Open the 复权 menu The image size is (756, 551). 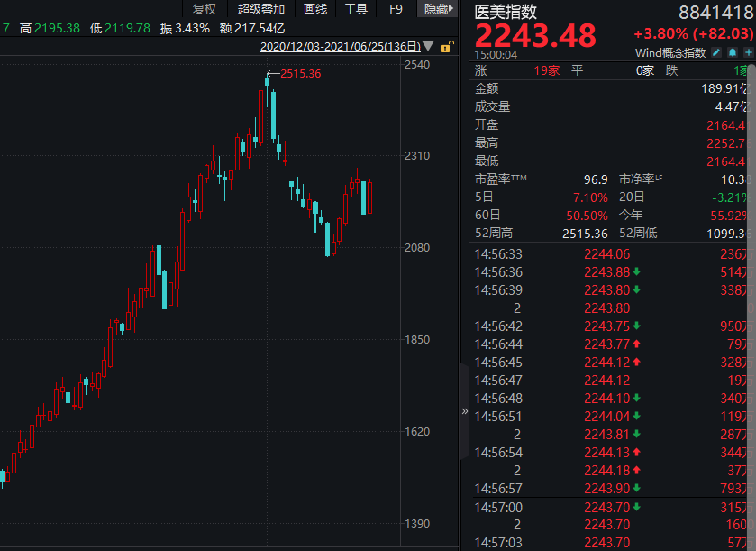click(x=205, y=9)
